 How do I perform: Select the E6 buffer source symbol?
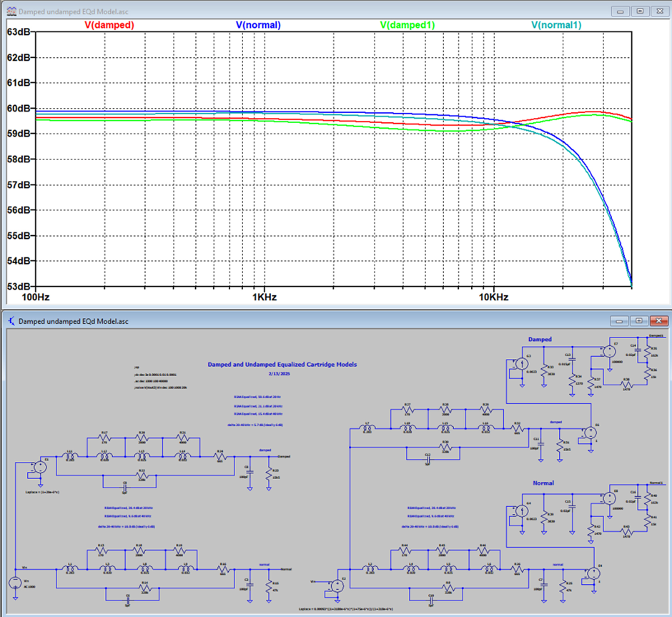[591, 433]
